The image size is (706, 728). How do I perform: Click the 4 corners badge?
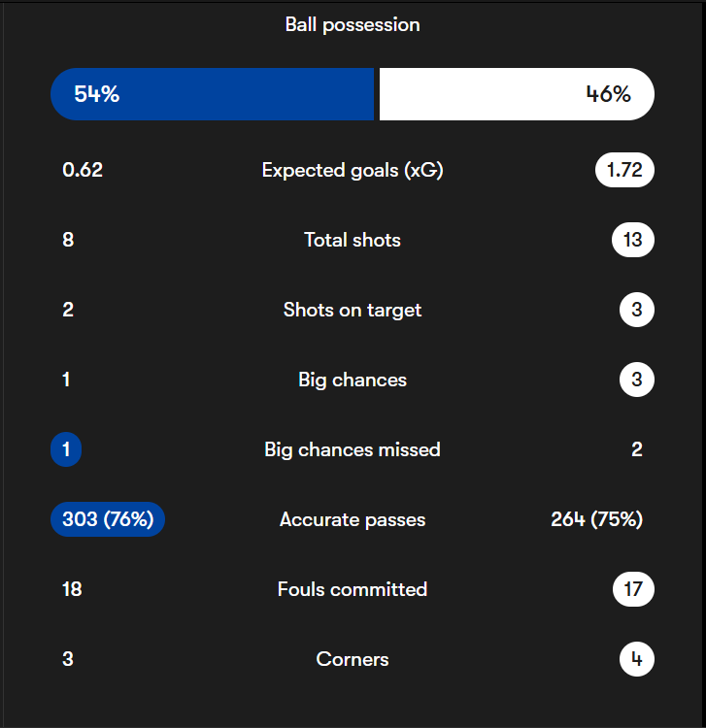tap(637, 659)
